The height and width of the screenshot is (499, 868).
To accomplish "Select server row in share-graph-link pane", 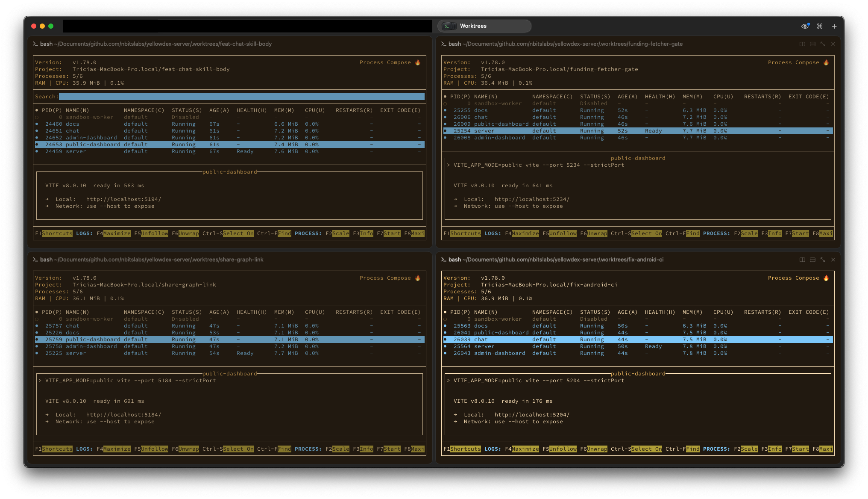I will coord(230,353).
